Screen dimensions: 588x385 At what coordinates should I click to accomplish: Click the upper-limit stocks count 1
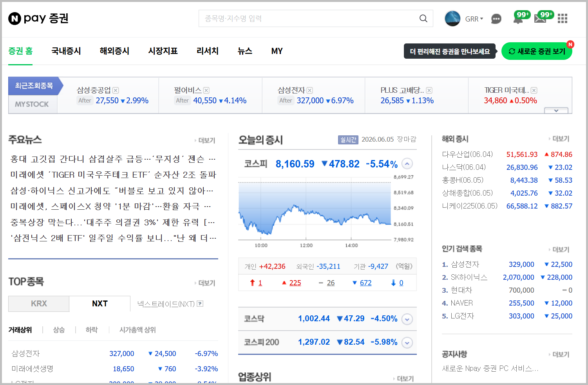click(260, 283)
